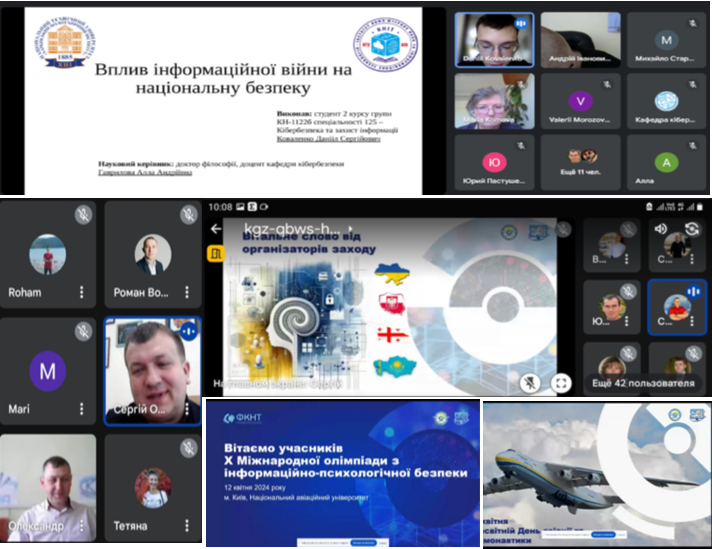Open the three-dot menu on Mari's tile
Viewport: 712px width, 549px height.
click(x=82, y=409)
